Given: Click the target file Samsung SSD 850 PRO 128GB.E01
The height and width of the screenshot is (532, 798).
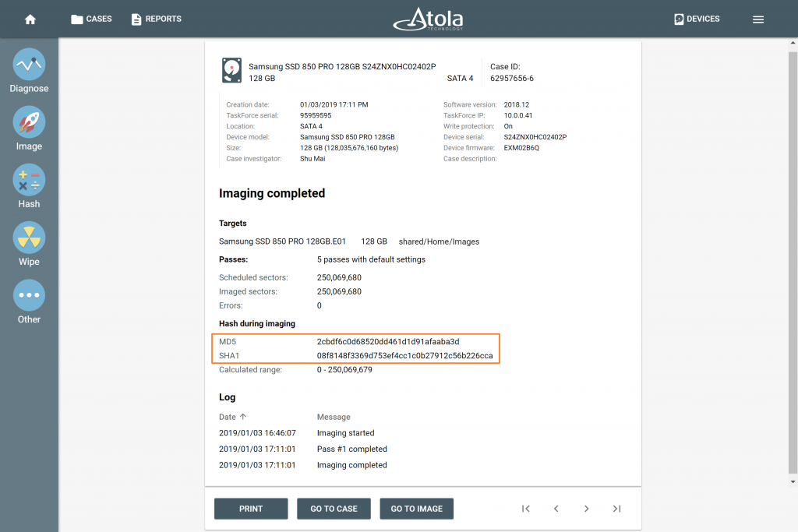Looking at the screenshot, I should pyautogui.click(x=282, y=241).
